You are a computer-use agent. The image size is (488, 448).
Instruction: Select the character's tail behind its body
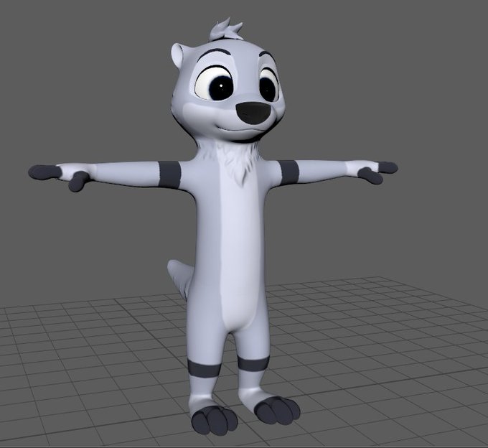(181, 279)
